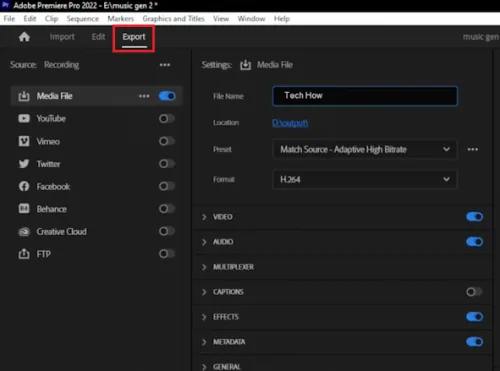
Task: Click the Behance icon
Action: coord(24,209)
